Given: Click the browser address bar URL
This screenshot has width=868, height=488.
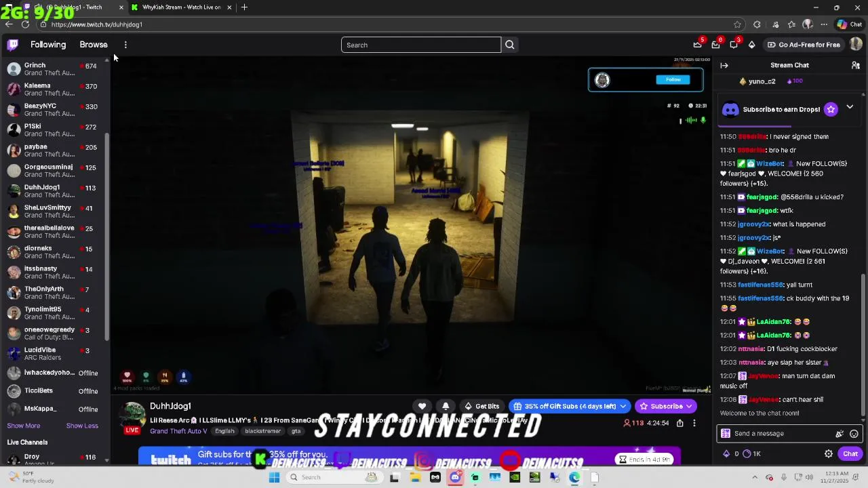Looking at the screenshot, I should click(x=97, y=24).
